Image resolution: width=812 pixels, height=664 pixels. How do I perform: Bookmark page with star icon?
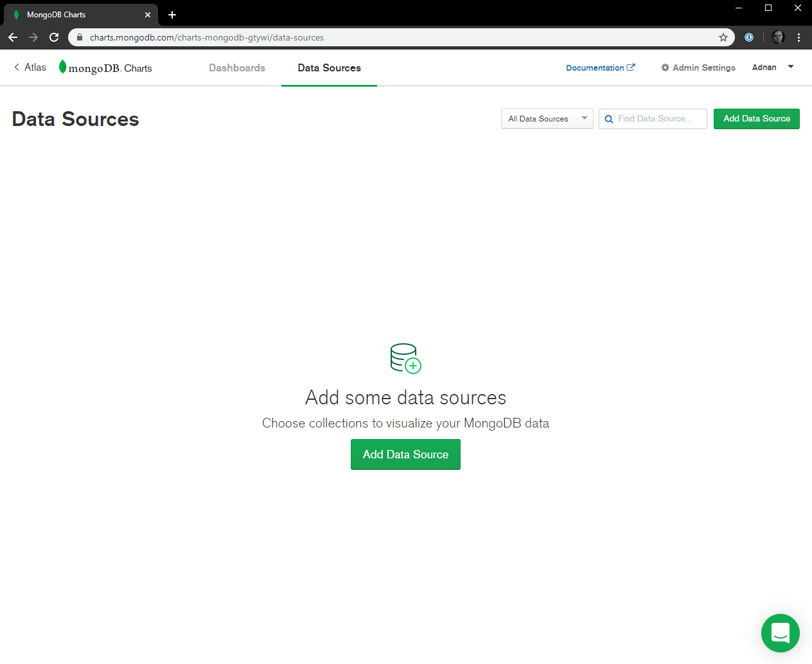pos(723,37)
